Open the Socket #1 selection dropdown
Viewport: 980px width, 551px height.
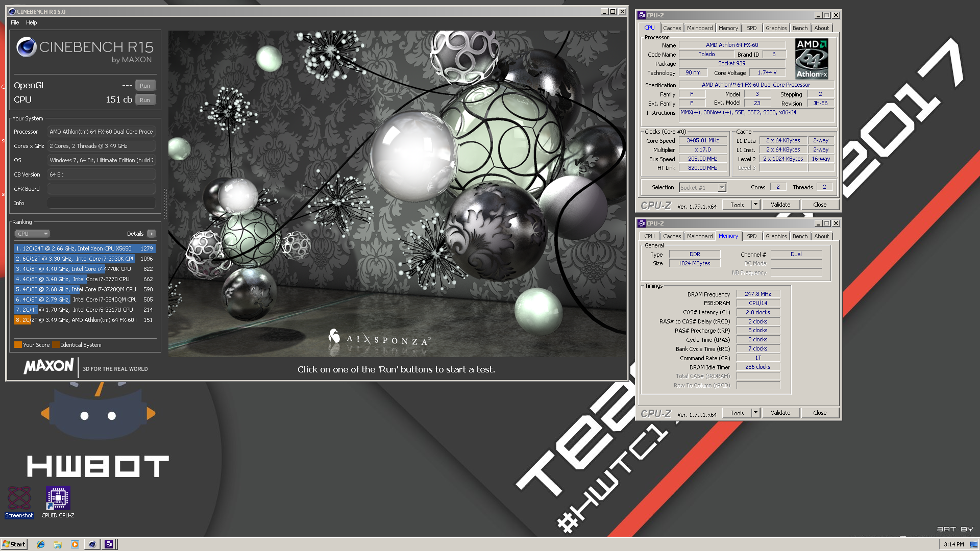tap(702, 188)
